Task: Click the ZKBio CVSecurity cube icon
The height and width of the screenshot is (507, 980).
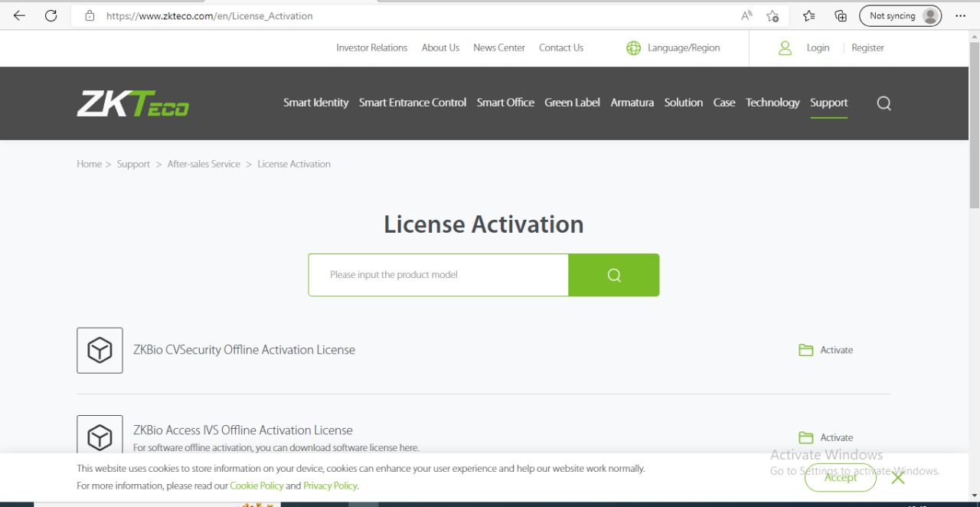Action: (100, 351)
